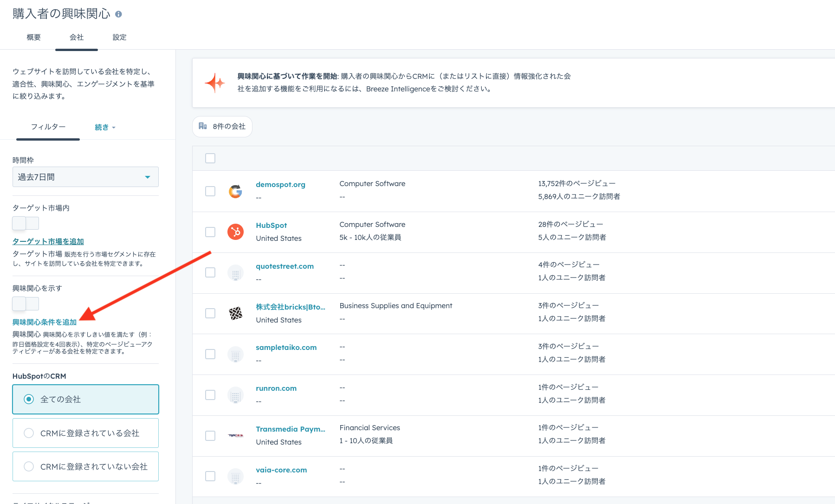Switch to the 概要 tab
Image resolution: width=835 pixels, height=504 pixels.
click(33, 37)
